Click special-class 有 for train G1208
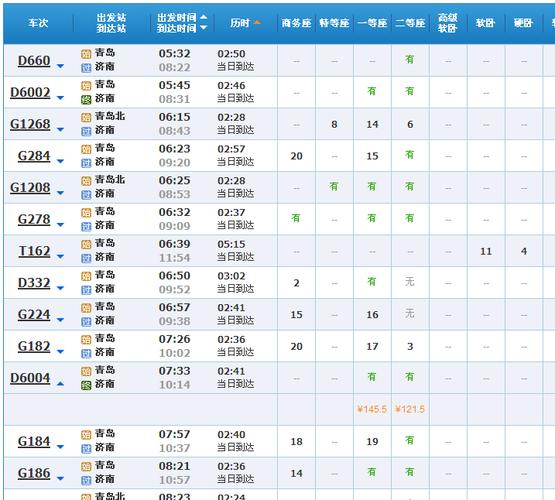555x500 pixels. tap(334, 186)
